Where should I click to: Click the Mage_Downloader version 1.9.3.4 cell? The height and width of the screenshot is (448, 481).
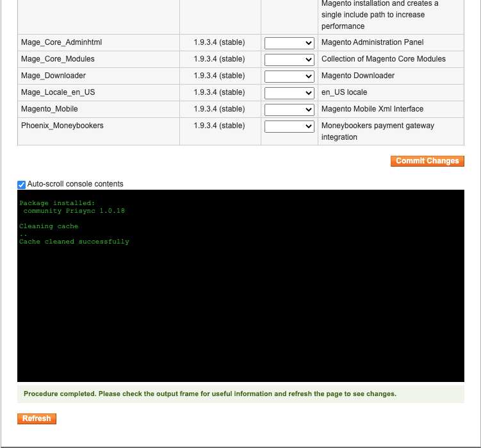pyautogui.click(x=219, y=76)
